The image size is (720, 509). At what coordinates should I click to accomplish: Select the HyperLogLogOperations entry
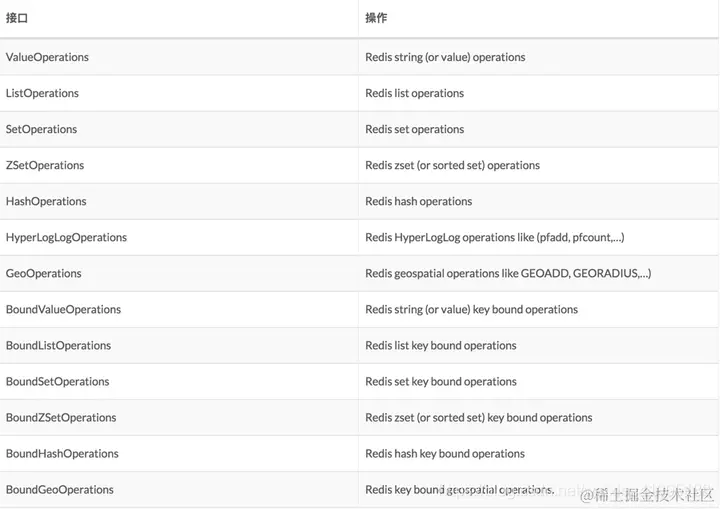click(66, 238)
